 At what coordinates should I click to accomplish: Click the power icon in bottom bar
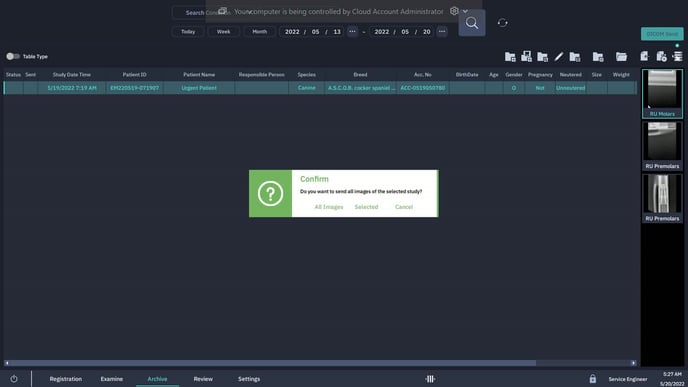pos(14,379)
